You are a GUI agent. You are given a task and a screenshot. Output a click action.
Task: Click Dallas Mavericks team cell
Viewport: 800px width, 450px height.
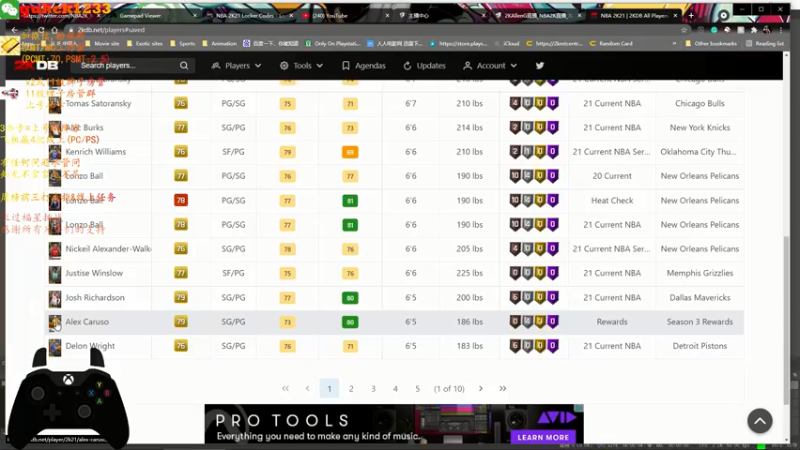[699, 297]
